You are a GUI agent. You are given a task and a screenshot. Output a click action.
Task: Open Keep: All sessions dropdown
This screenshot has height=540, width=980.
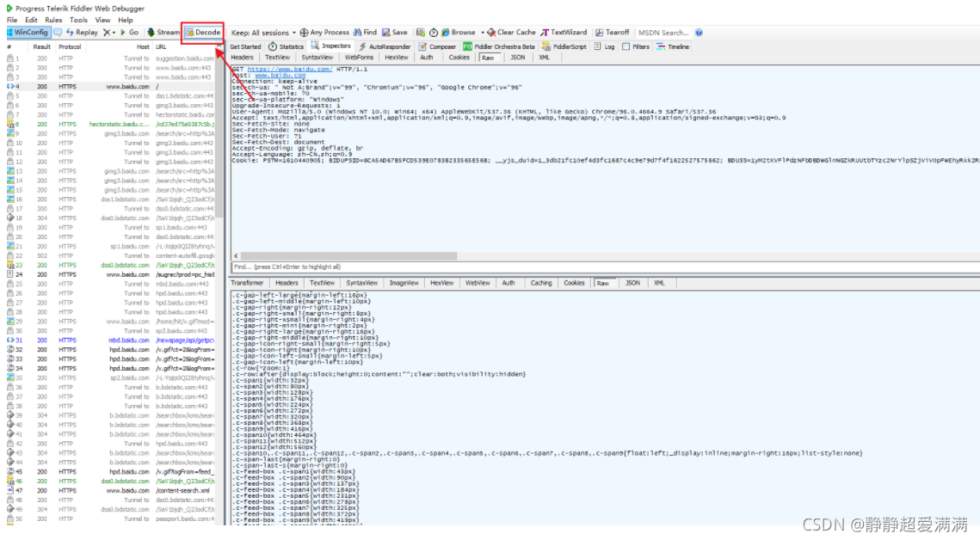coord(263,33)
